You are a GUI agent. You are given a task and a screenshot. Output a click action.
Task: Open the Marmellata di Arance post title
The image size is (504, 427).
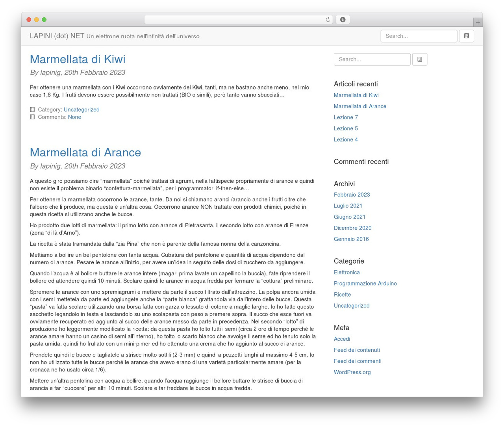pos(85,152)
